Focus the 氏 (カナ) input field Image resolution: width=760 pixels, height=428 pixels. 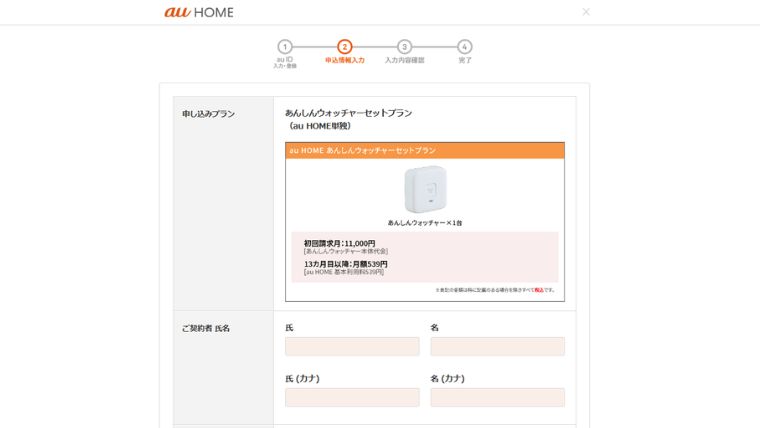(x=352, y=397)
